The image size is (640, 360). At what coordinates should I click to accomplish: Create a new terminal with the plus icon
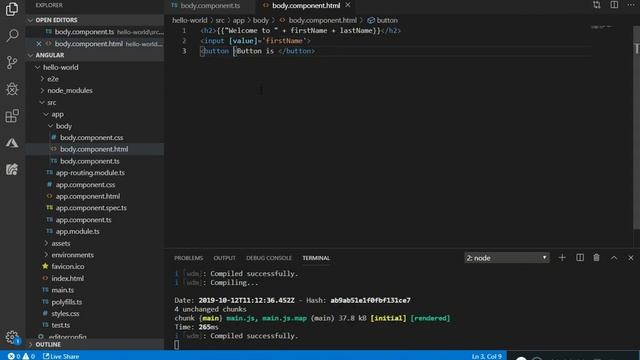[x=562, y=258]
